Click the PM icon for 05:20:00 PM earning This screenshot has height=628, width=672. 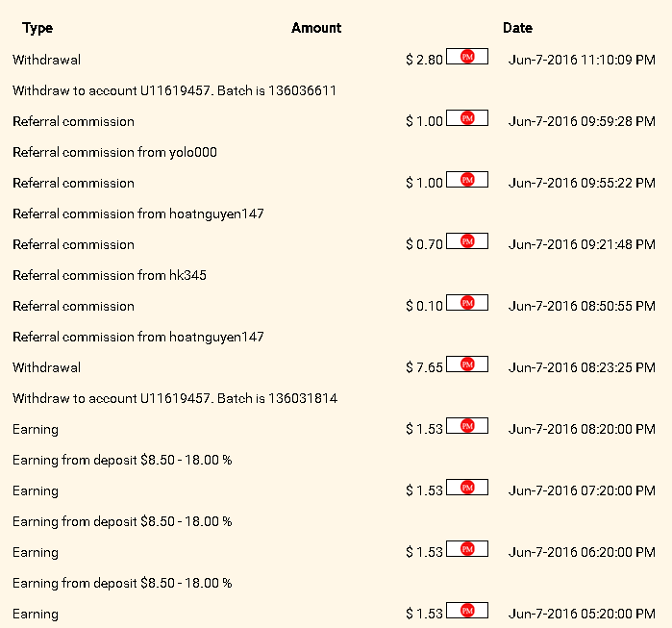pos(467,611)
